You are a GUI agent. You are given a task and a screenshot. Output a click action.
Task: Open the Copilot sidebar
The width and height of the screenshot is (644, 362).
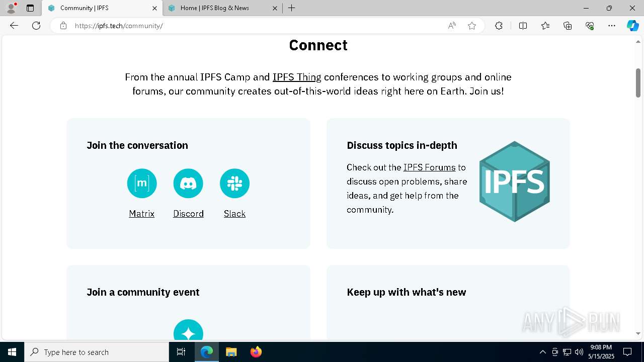(x=632, y=26)
